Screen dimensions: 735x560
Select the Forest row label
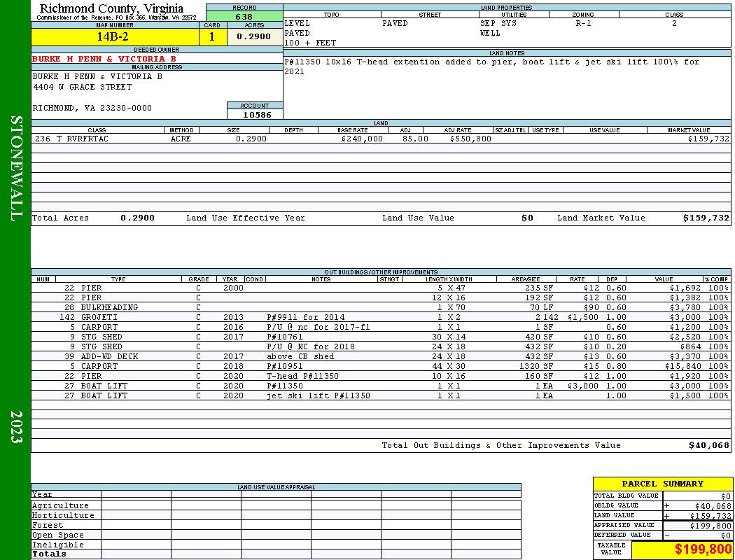pyautogui.click(x=48, y=525)
